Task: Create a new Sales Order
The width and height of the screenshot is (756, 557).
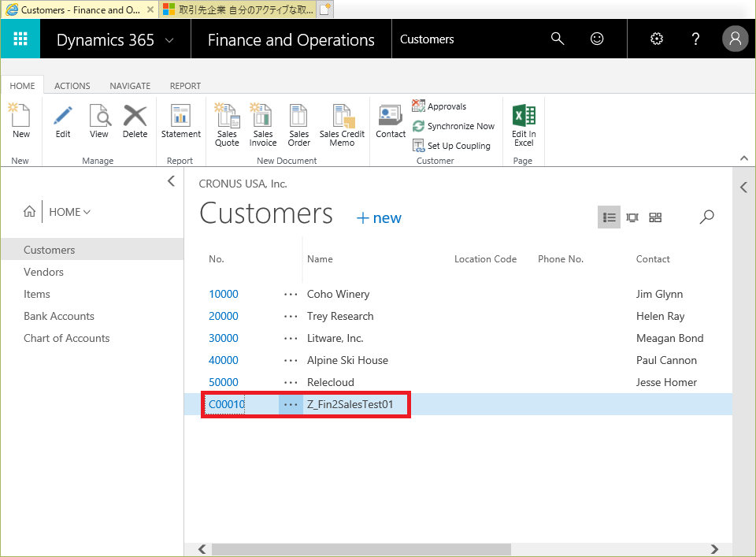Action: pyautogui.click(x=299, y=125)
